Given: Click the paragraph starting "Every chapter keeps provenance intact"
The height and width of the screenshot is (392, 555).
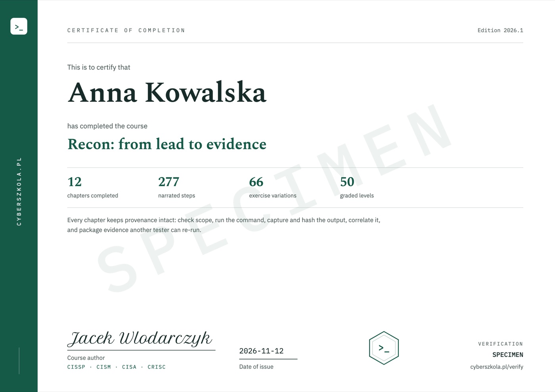Looking at the screenshot, I should pos(224,225).
